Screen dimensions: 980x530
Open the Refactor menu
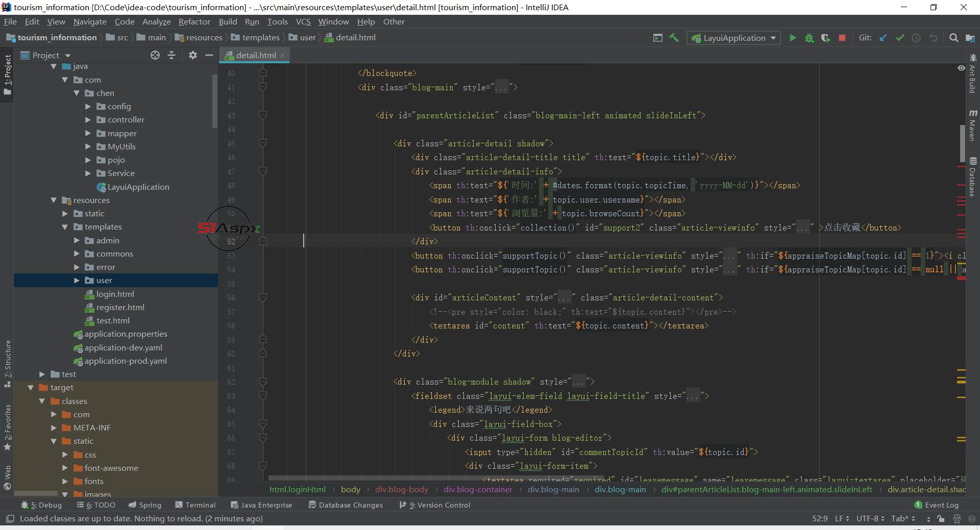point(194,21)
